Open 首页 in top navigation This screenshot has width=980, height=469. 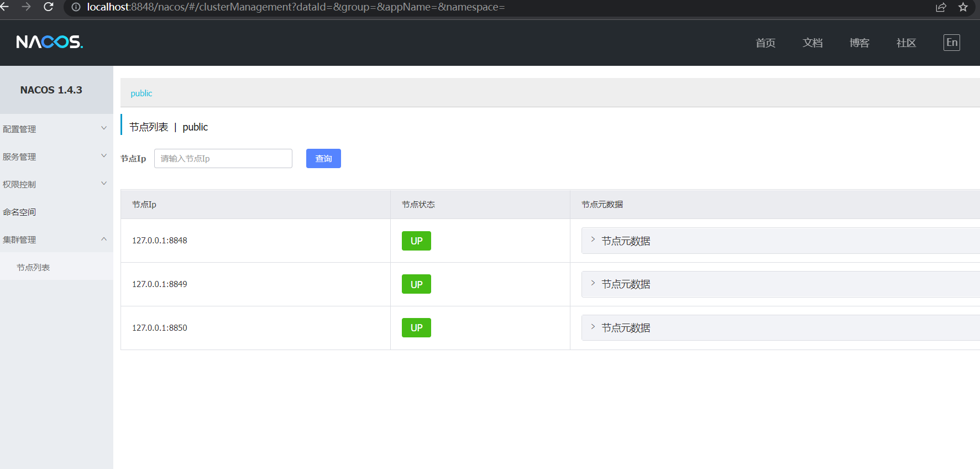tap(766, 43)
